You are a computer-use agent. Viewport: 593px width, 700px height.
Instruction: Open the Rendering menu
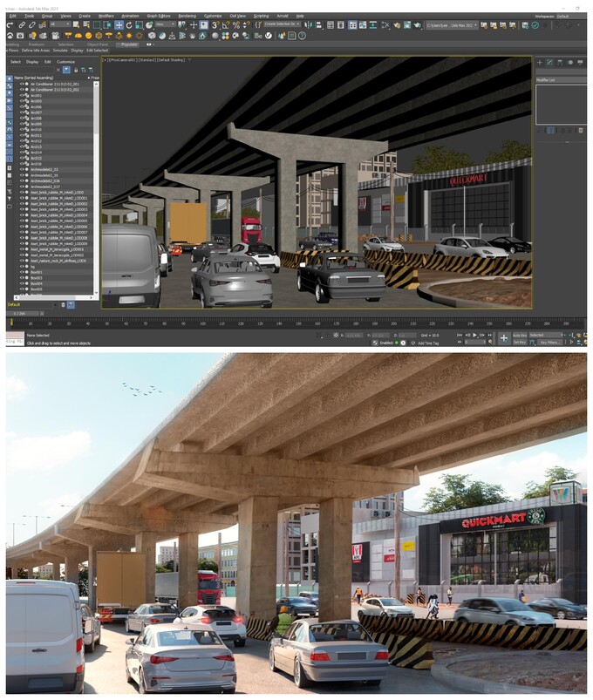coord(187,16)
